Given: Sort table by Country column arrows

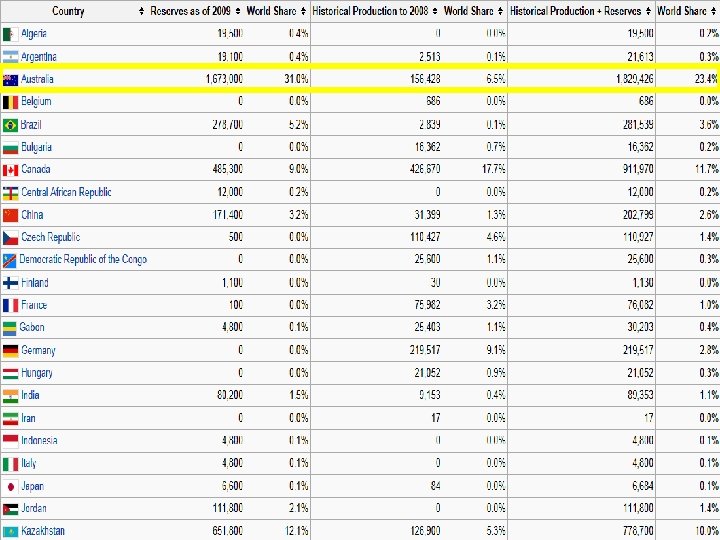Looking at the screenshot, I should 138,11.
